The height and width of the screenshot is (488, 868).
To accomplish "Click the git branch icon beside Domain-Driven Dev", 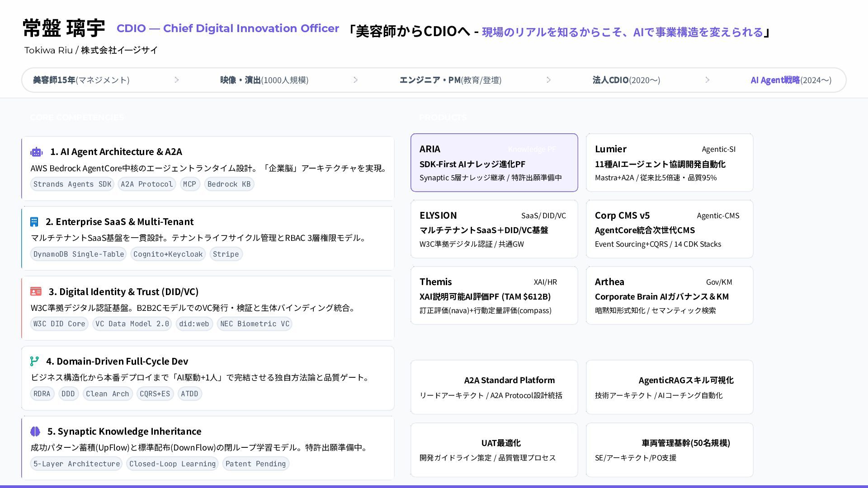I will (34, 361).
